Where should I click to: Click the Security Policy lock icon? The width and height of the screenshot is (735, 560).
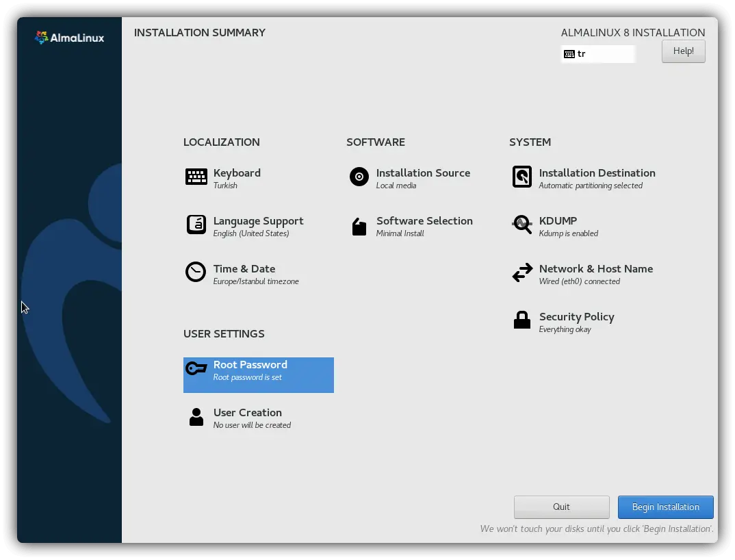tap(521, 320)
